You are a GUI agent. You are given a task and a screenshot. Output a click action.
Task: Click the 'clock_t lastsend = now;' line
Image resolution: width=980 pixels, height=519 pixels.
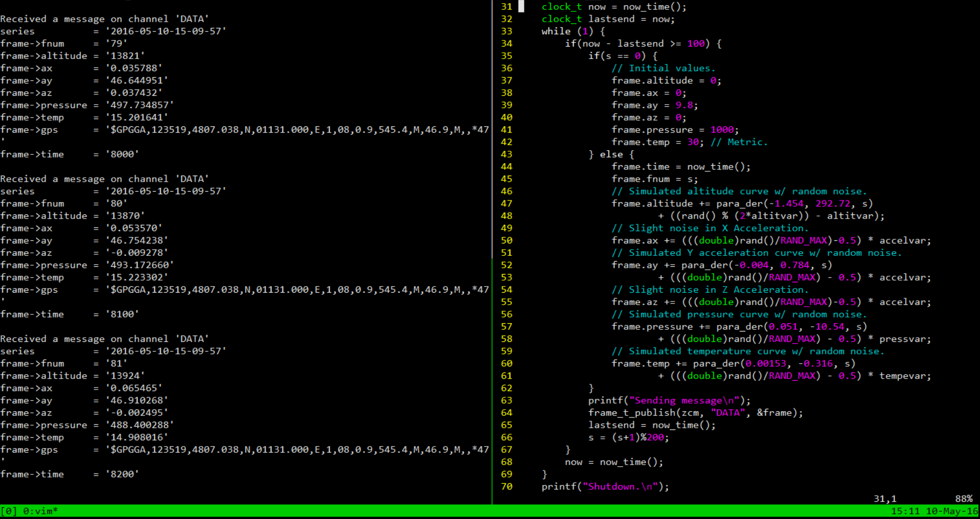[608, 19]
